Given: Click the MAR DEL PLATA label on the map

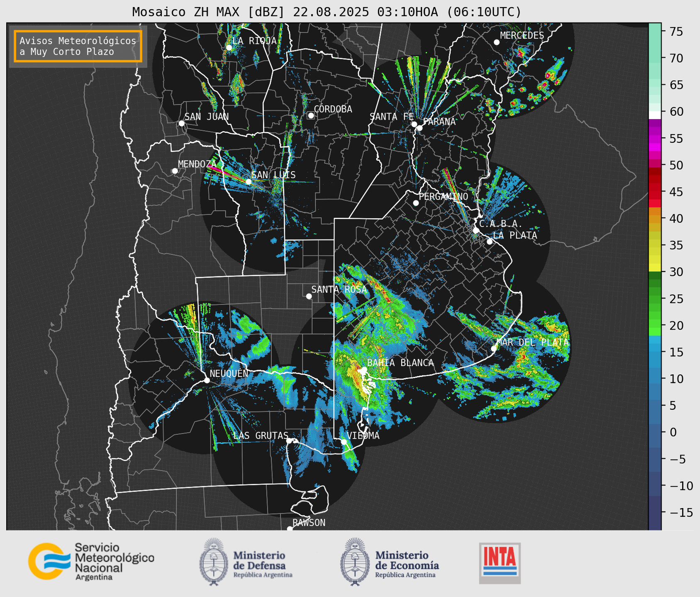Looking at the screenshot, I should 532,342.
